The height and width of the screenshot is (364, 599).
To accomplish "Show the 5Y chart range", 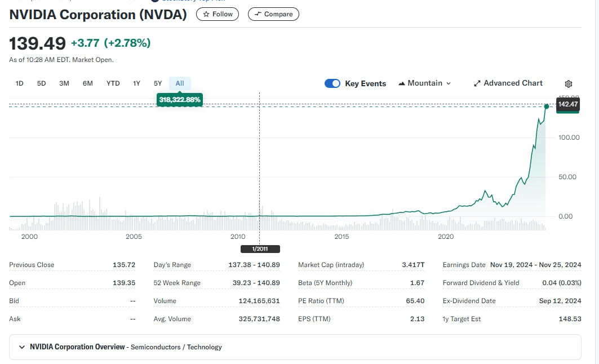I will 158,83.
